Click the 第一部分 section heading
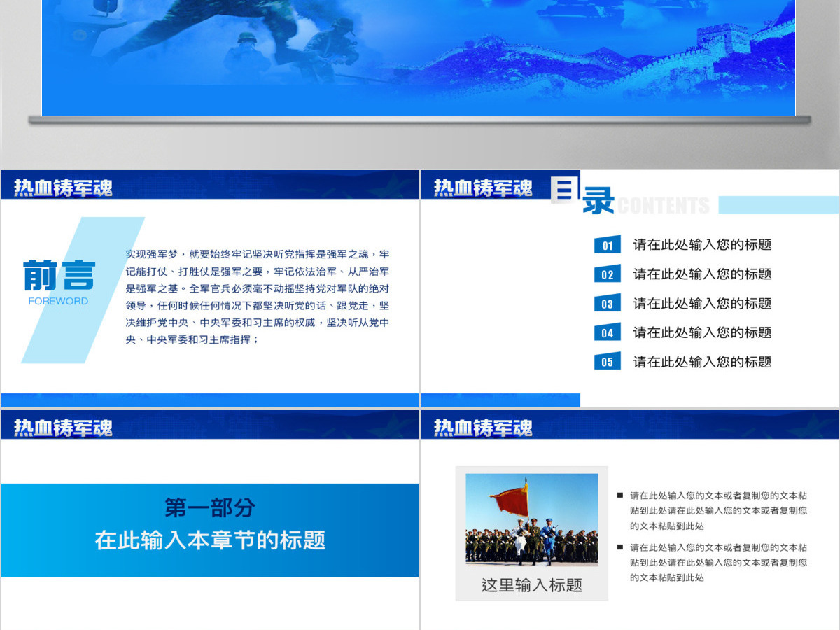 210,507
